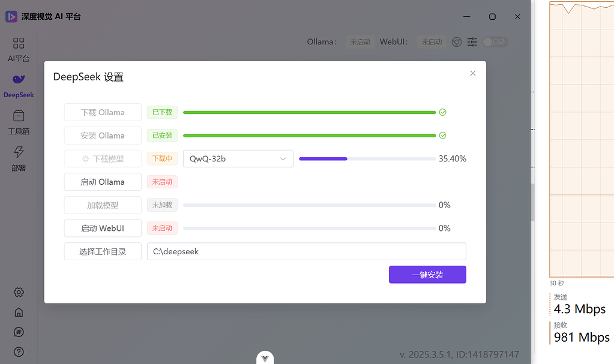This screenshot has width=614, height=364.
Task: Click the DeepSeek 设置 dialog title
Action: click(88, 77)
